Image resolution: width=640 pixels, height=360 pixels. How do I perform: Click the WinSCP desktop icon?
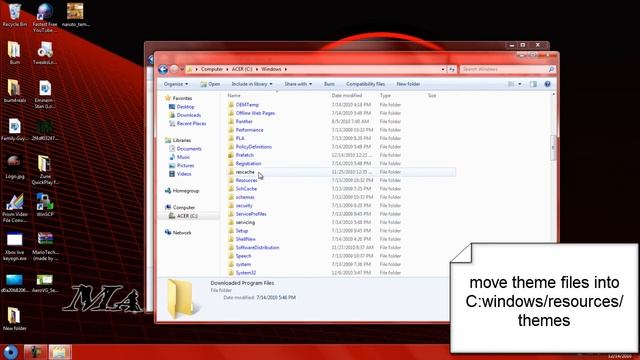pos(45,205)
